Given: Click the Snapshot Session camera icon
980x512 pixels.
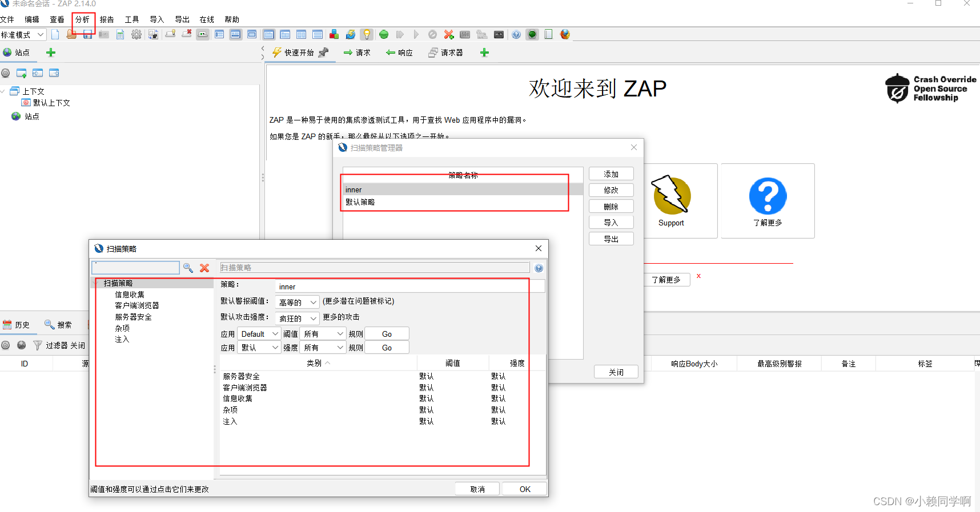Looking at the screenshot, I should point(104,35).
